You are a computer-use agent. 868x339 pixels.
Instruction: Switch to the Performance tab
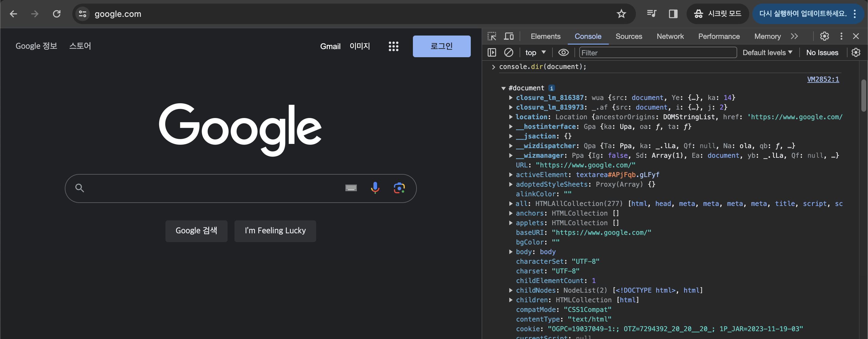coord(719,36)
